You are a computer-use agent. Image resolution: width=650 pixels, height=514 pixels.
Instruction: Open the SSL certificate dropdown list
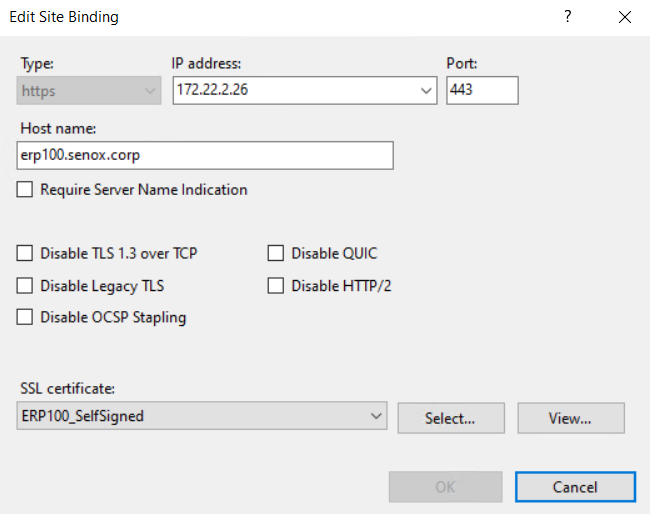point(376,416)
